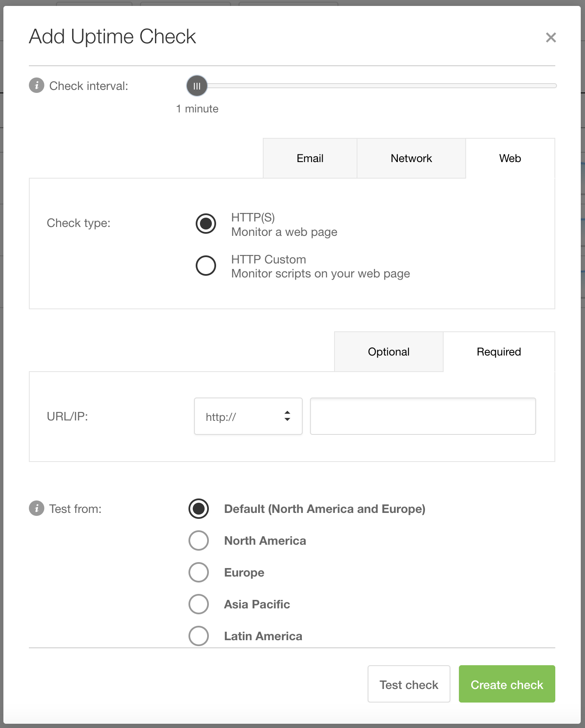The height and width of the screenshot is (728, 585).
Task: Click the green Create check button
Action: point(507,684)
